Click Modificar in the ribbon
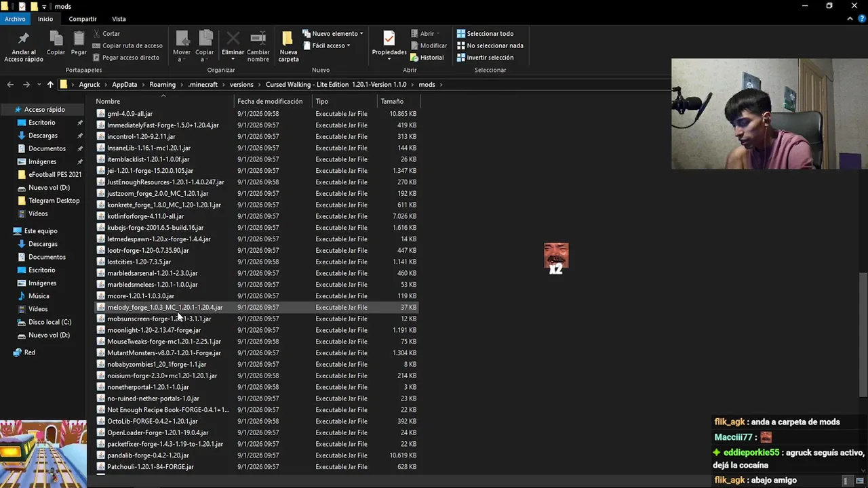The width and height of the screenshot is (868, 488). [428, 45]
